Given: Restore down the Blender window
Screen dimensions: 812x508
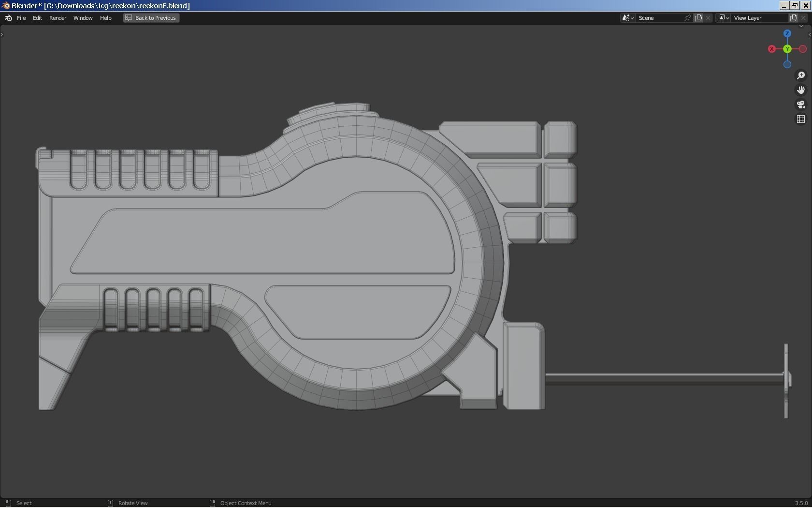Looking at the screenshot, I should pyautogui.click(x=795, y=5).
